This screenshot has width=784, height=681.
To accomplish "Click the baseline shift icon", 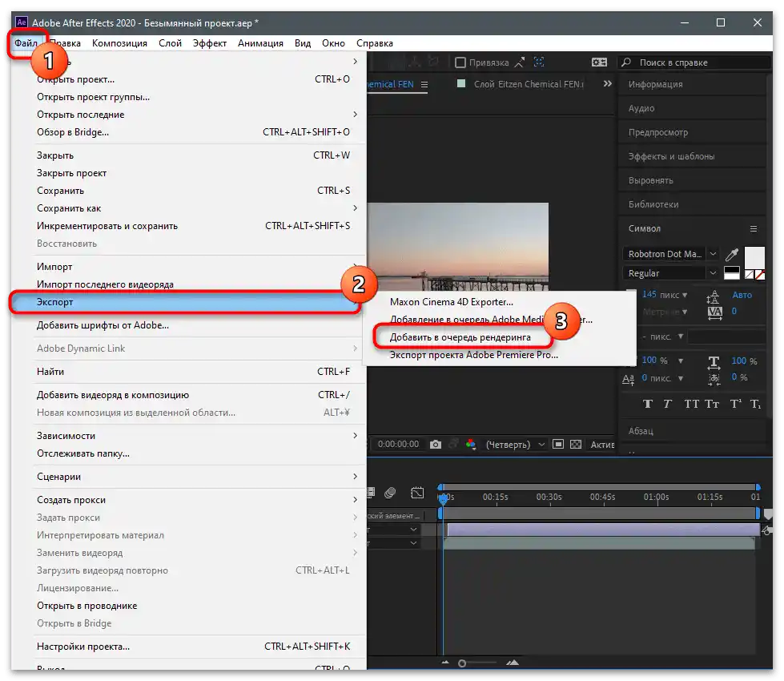I will click(628, 379).
